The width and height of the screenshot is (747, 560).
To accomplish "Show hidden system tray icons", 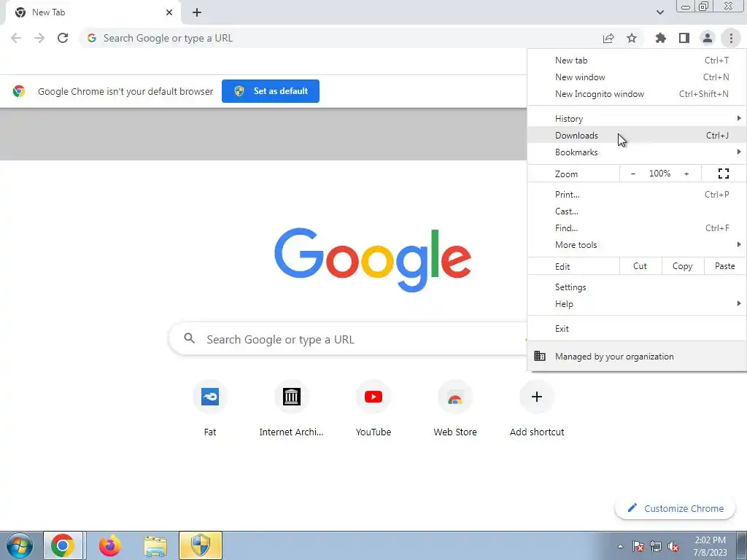I will pyautogui.click(x=620, y=546).
